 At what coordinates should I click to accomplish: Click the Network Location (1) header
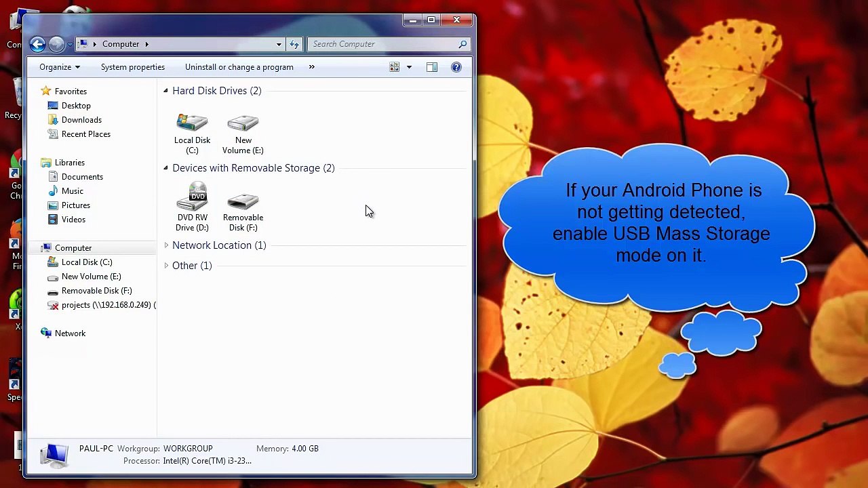click(x=219, y=245)
